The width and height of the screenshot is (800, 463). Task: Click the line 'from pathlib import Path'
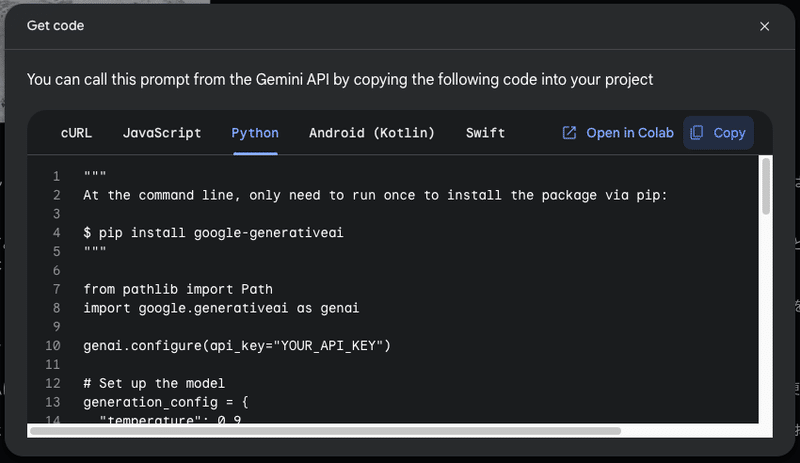[178, 289]
